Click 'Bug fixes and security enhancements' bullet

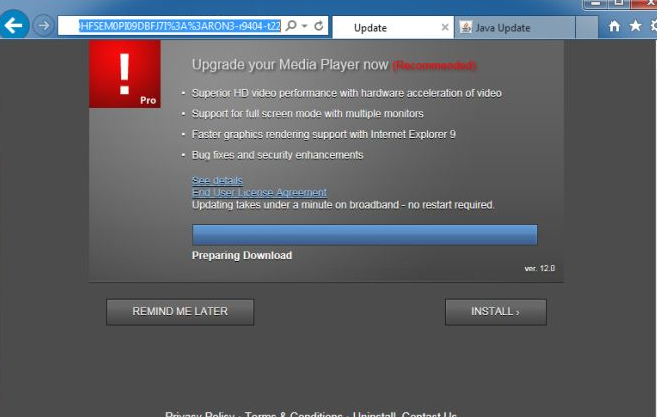(x=277, y=155)
